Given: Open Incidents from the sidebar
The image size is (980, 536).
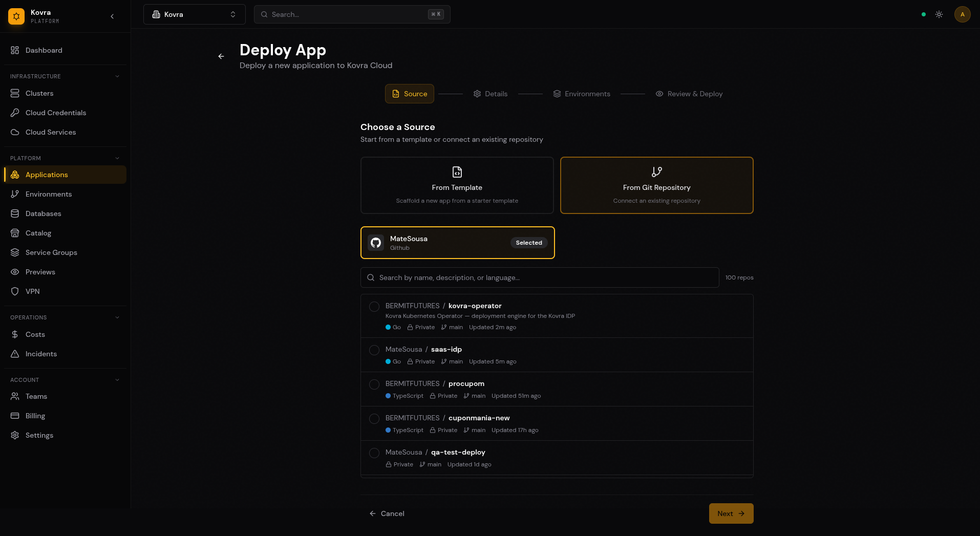Looking at the screenshot, I should (x=65, y=354).
